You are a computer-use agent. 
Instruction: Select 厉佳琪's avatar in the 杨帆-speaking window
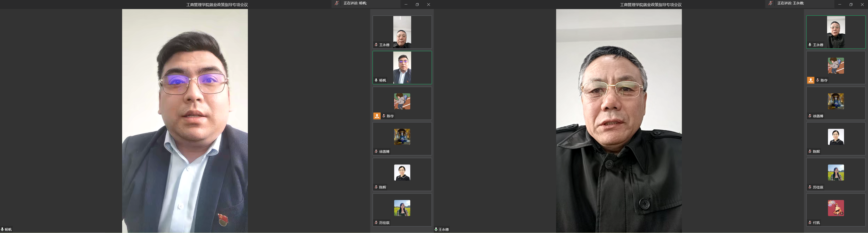pos(402,208)
